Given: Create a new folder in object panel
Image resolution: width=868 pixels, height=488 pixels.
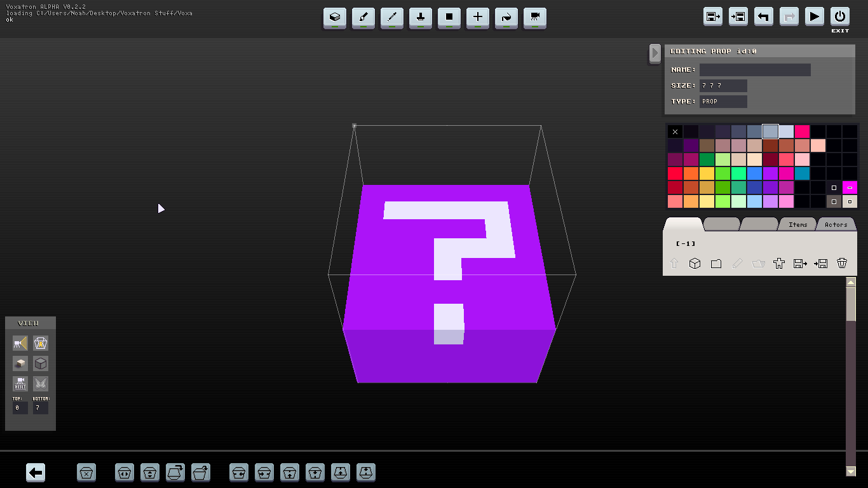Looking at the screenshot, I should (716, 263).
